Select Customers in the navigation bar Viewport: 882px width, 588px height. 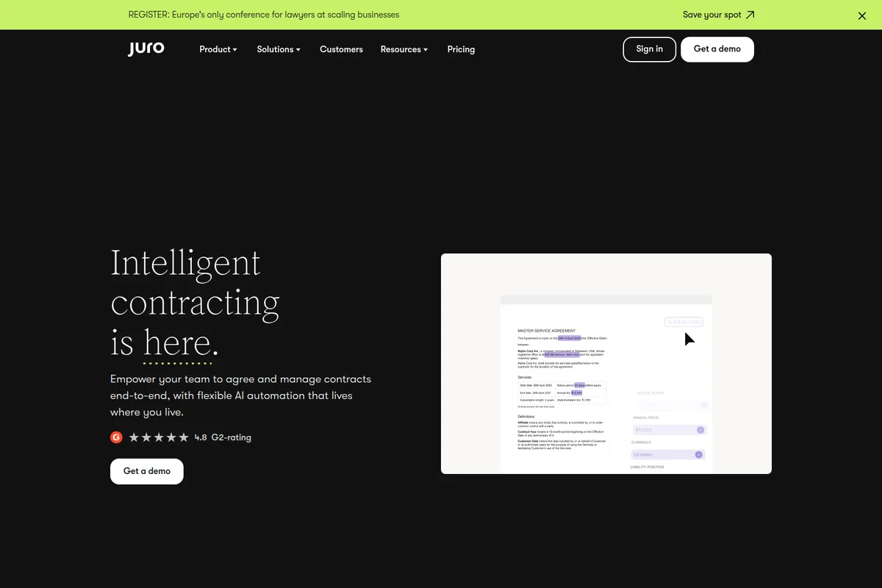[341, 49]
